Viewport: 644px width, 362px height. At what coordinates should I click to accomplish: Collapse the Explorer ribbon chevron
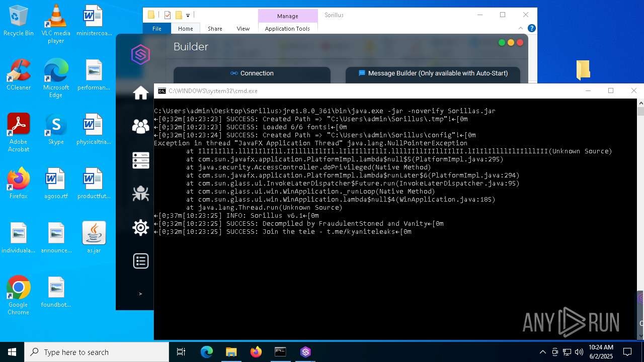click(x=521, y=28)
